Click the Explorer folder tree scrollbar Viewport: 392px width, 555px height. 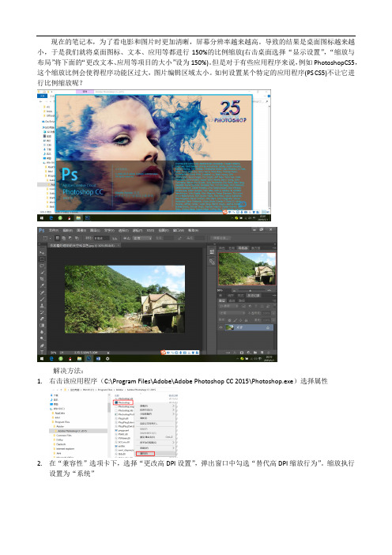[x=109, y=407]
